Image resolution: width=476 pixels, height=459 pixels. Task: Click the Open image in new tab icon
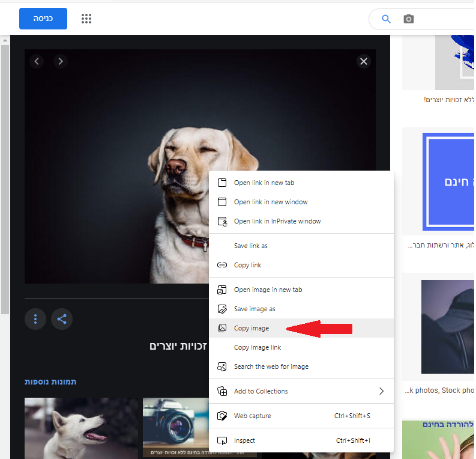[222, 290]
